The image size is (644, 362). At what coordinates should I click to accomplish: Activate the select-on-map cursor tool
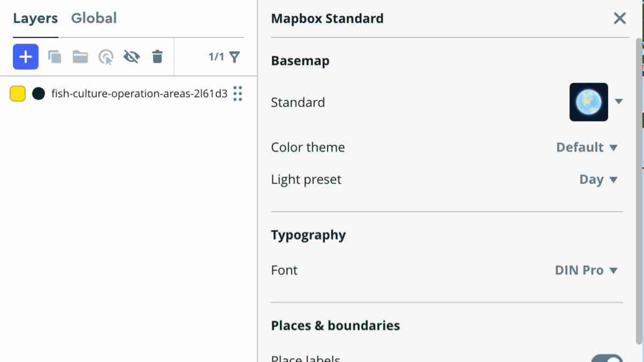[x=105, y=57]
